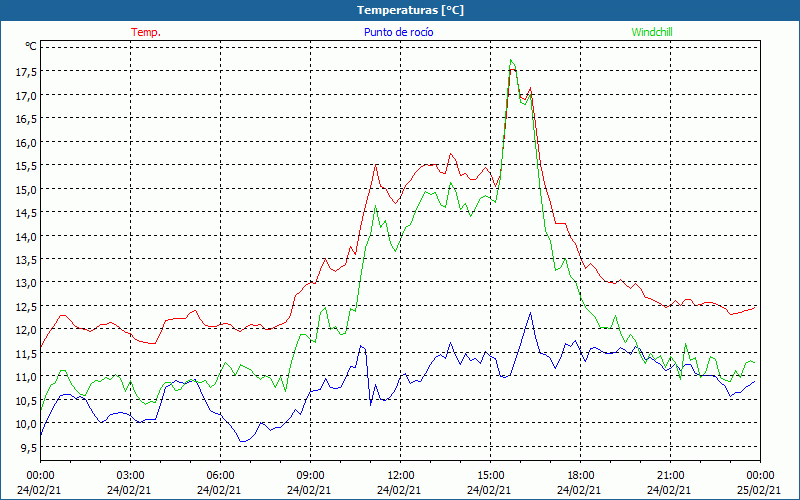Click the 10,0 y-axis value
Image resolution: width=800 pixels, height=500 pixels.
coord(27,424)
